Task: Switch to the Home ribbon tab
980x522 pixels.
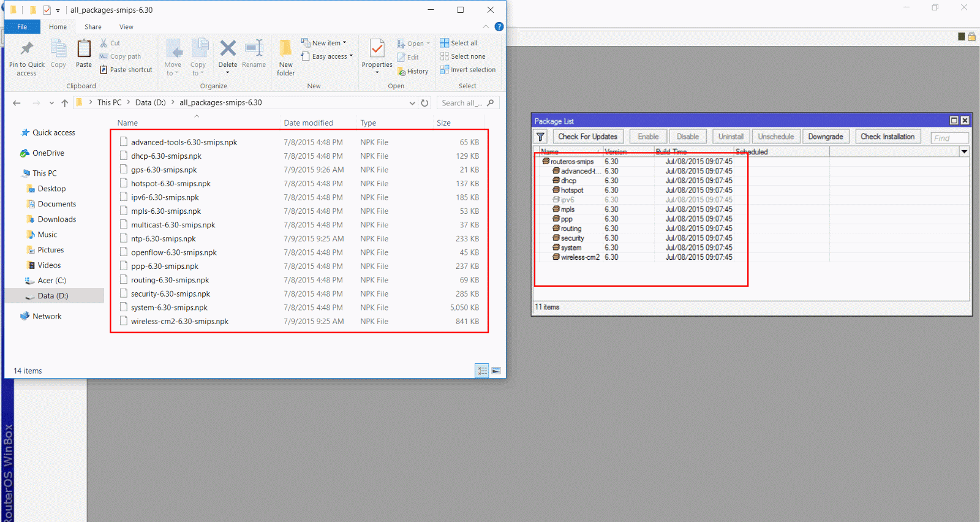Action: (x=58, y=27)
